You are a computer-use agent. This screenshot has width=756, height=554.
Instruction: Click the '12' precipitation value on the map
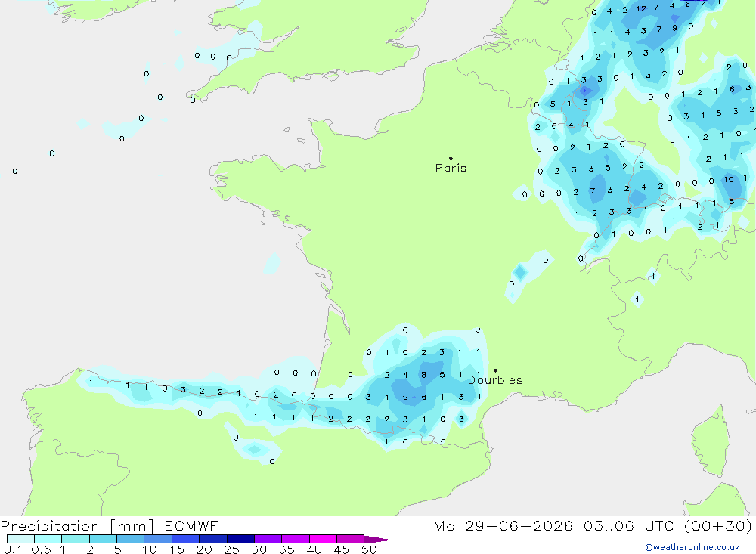641,8
